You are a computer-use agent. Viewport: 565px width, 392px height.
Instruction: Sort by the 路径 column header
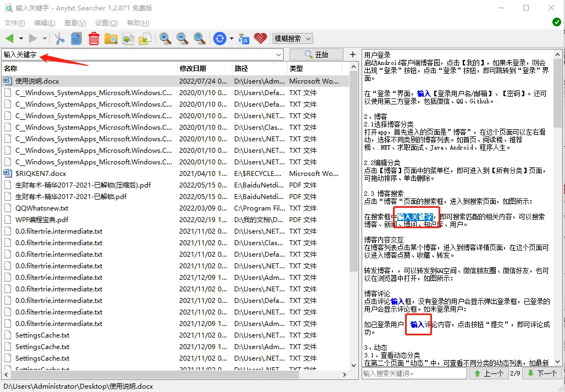pyautogui.click(x=259, y=69)
